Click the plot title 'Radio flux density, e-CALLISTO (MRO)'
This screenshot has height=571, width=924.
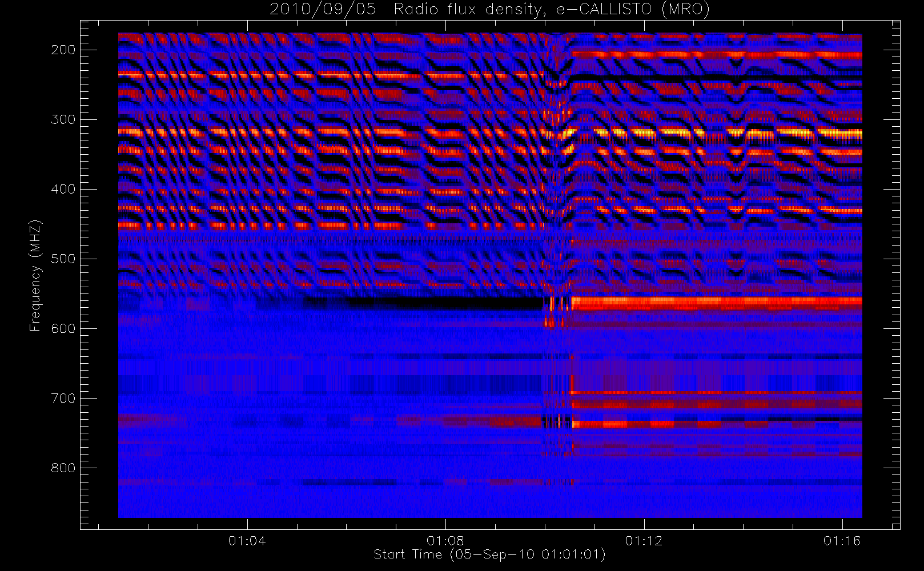pos(552,9)
